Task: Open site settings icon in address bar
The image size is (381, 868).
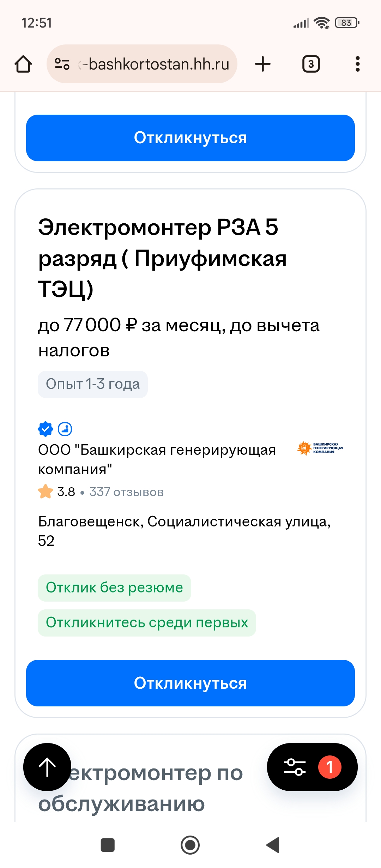Action: coord(62,64)
